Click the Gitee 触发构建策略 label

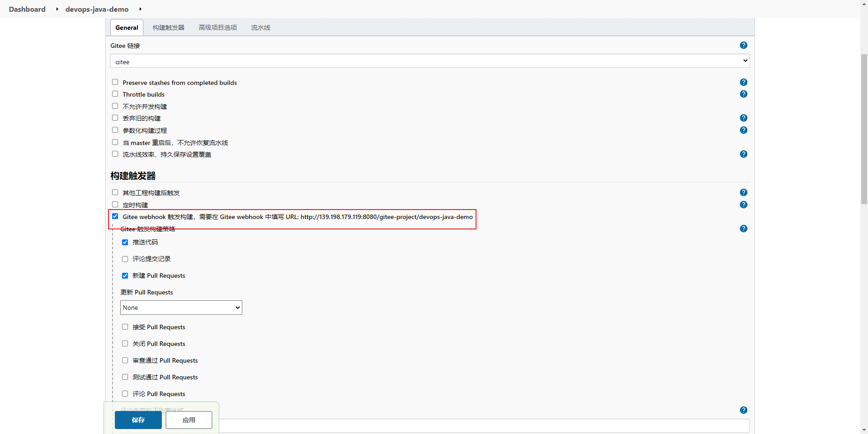tap(147, 229)
